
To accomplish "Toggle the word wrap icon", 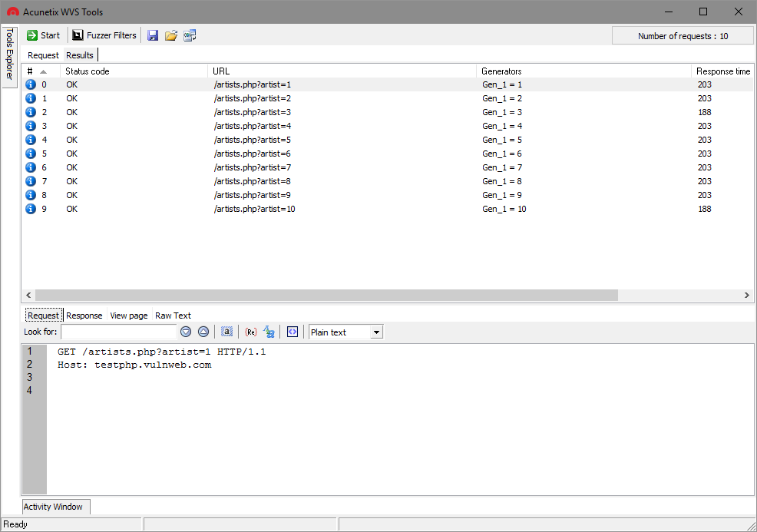I will tap(293, 332).
